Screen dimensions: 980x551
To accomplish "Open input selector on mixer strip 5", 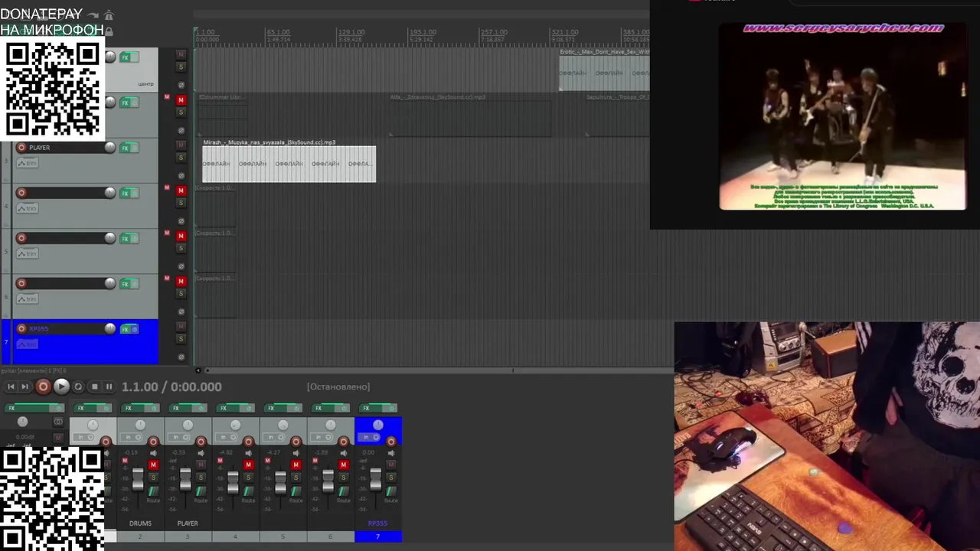I will point(275,437).
